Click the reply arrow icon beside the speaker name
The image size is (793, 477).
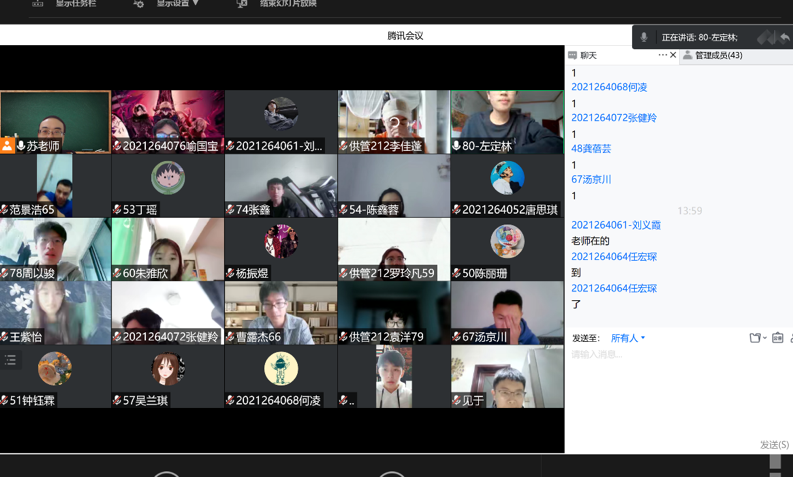pyautogui.click(x=785, y=37)
